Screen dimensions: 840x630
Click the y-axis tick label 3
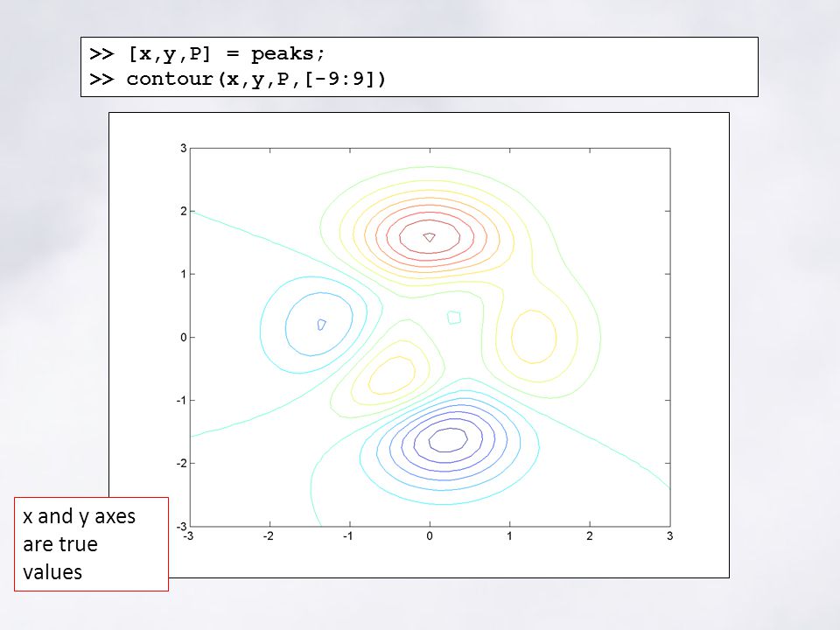(x=183, y=149)
